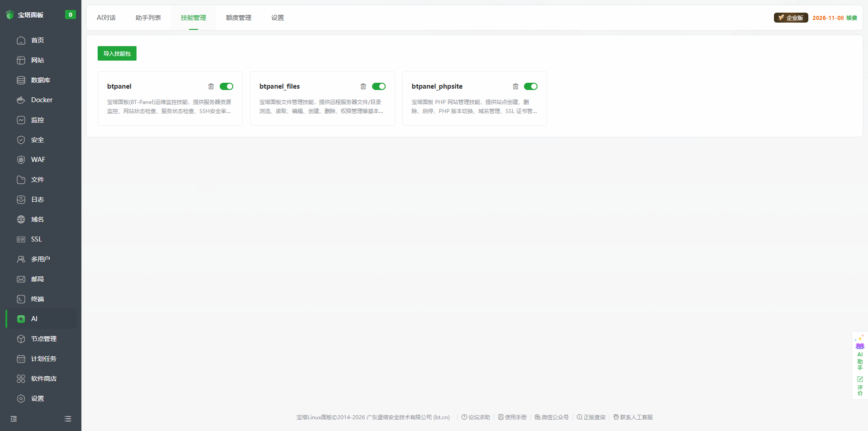The width and height of the screenshot is (868, 431).
Task: Select the 软件商店 software store icon
Action: [x=21, y=379]
